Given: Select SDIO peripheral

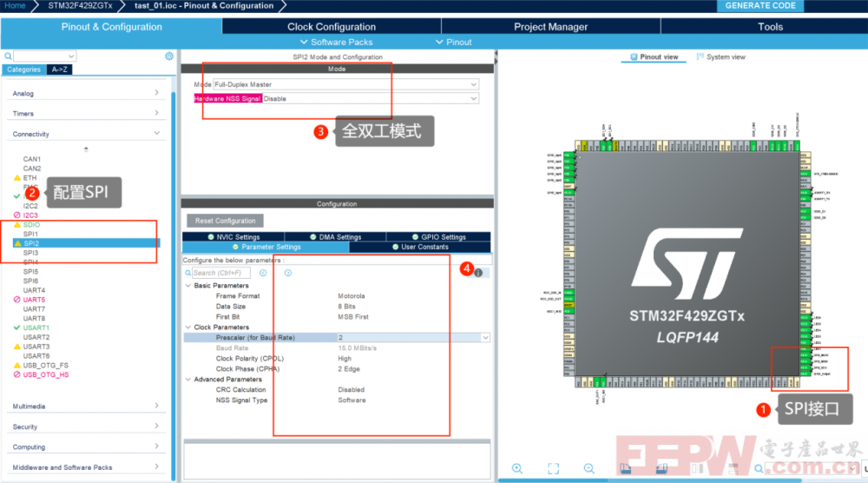Looking at the screenshot, I should (x=31, y=225).
